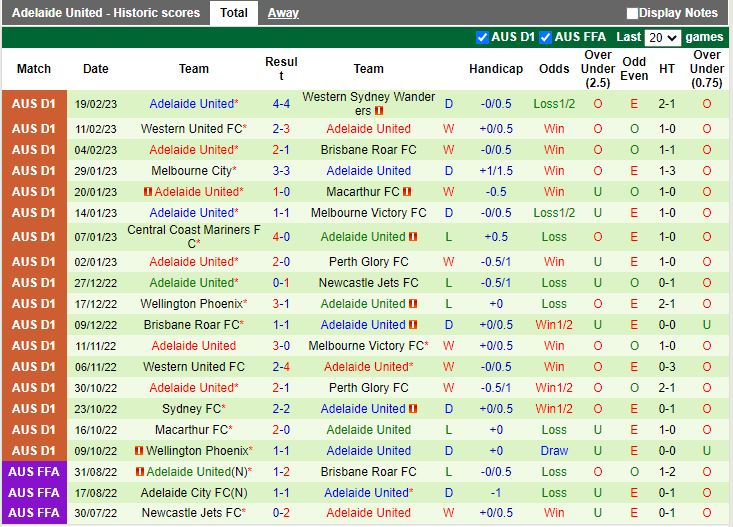
Task: Click the Odd Even column header
Action: 634,69
